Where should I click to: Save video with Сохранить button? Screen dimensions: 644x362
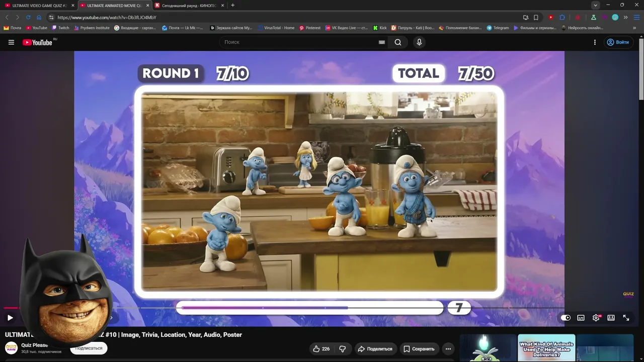[x=419, y=349]
